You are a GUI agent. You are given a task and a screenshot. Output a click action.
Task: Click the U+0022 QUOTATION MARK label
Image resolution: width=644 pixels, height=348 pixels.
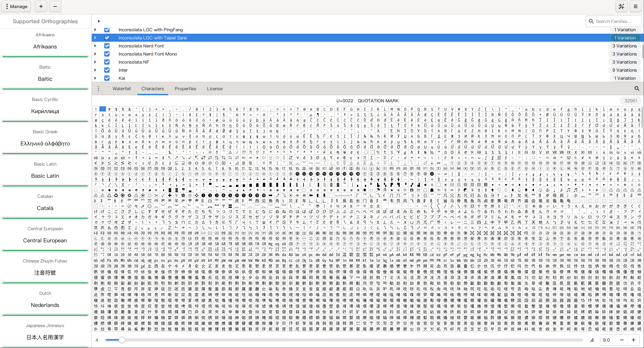(x=367, y=101)
